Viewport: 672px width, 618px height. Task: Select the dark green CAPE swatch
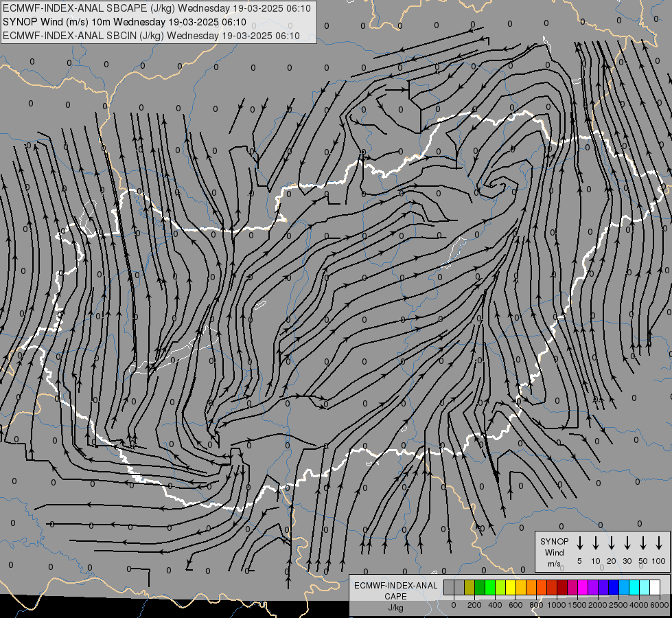(480, 587)
